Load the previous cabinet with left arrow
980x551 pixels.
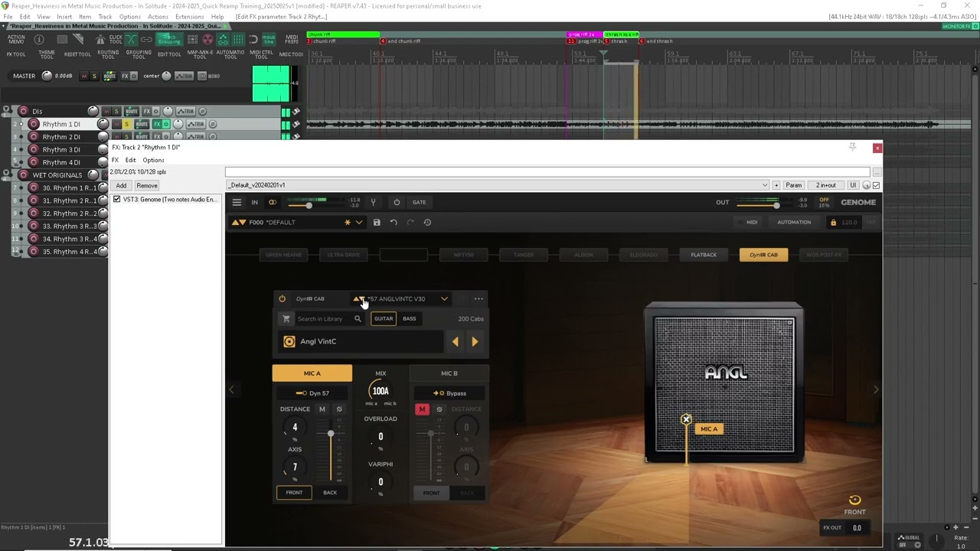(x=456, y=341)
